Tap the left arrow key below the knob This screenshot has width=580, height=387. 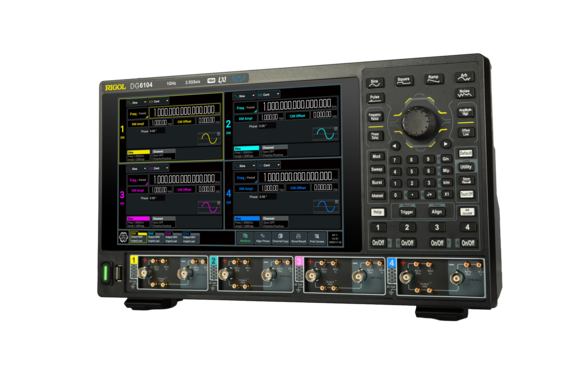pyautogui.click(x=395, y=146)
